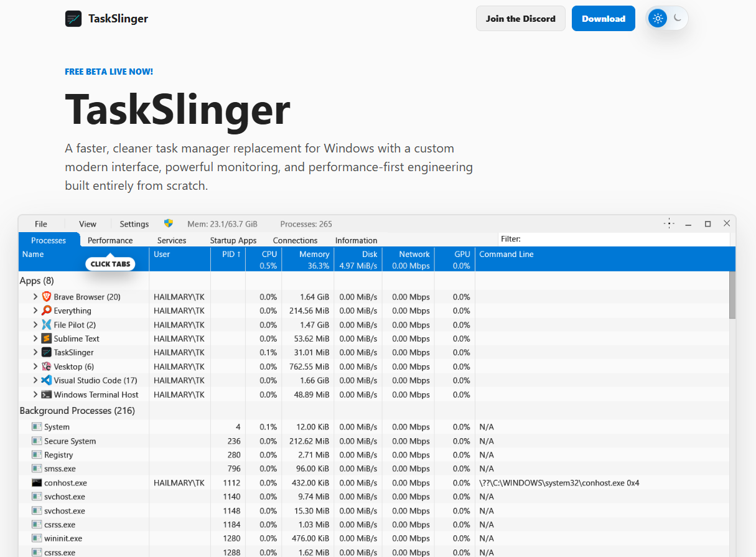Switch to the Services tab
Screen dimensions: 756x557
(x=172, y=240)
